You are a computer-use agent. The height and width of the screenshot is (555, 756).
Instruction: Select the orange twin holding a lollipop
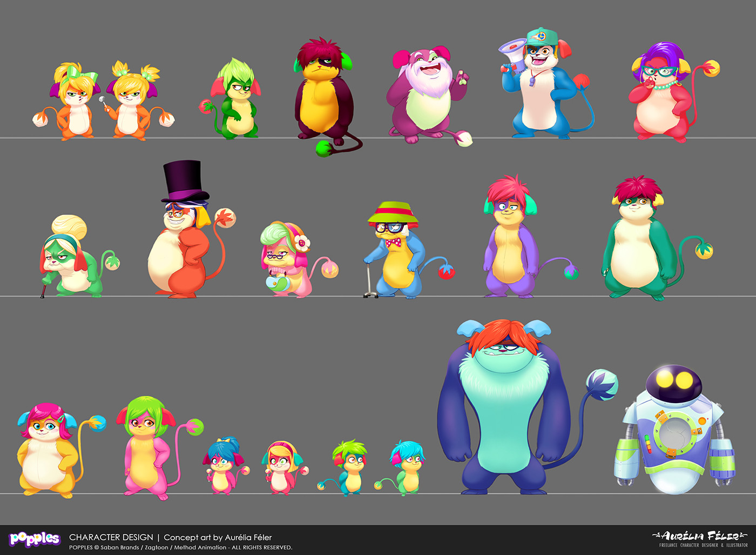[x=136, y=101]
